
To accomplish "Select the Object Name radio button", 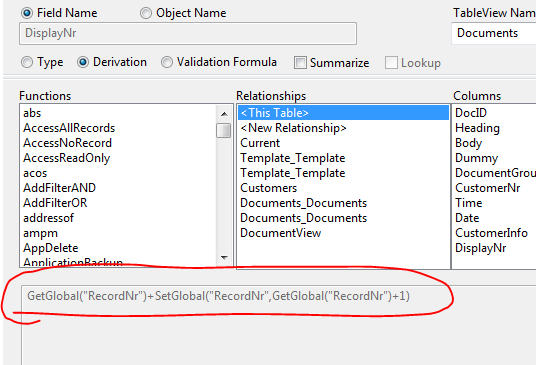I will (x=146, y=13).
